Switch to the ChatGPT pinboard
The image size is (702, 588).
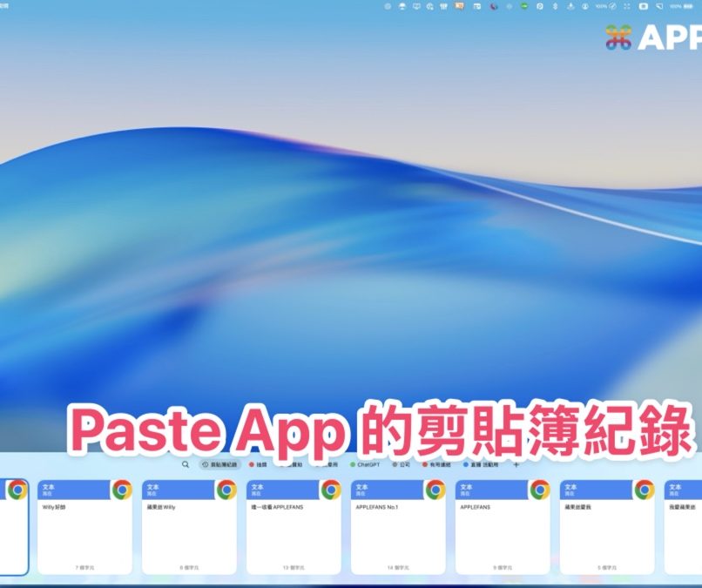click(x=365, y=465)
